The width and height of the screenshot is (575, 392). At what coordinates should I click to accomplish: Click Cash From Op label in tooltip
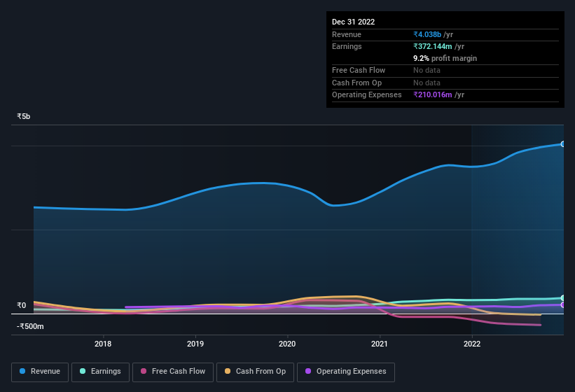356,83
